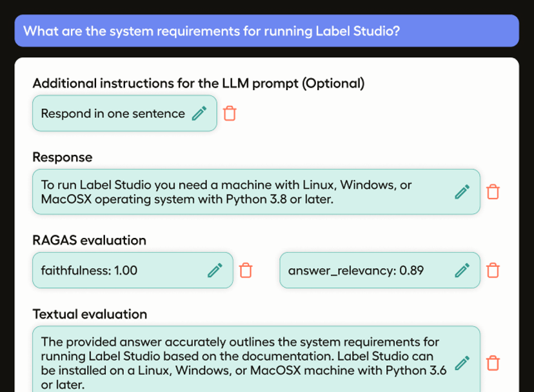Screen dimensions: 534x392
Task: Delete the Response entry
Action: pyautogui.click(x=493, y=191)
